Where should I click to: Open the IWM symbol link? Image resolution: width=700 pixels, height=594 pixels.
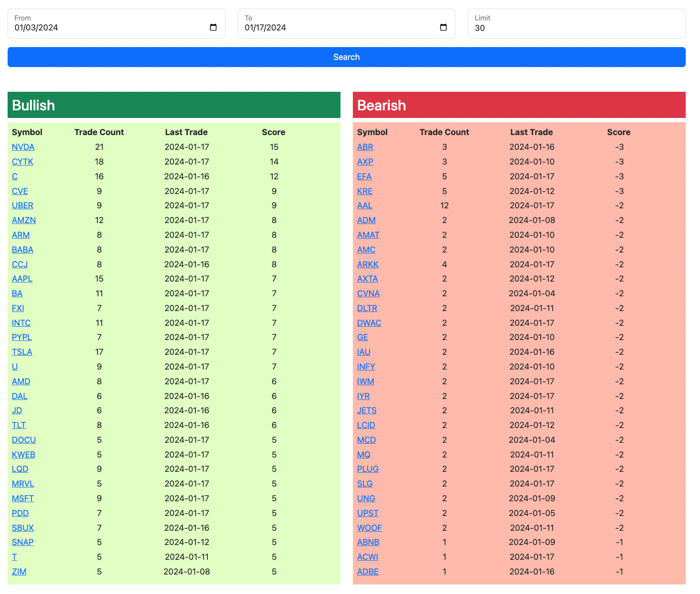coord(366,381)
